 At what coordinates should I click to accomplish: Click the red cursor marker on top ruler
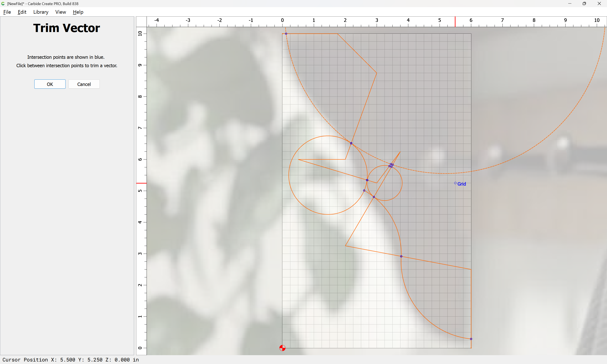click(x=455, y=22)
